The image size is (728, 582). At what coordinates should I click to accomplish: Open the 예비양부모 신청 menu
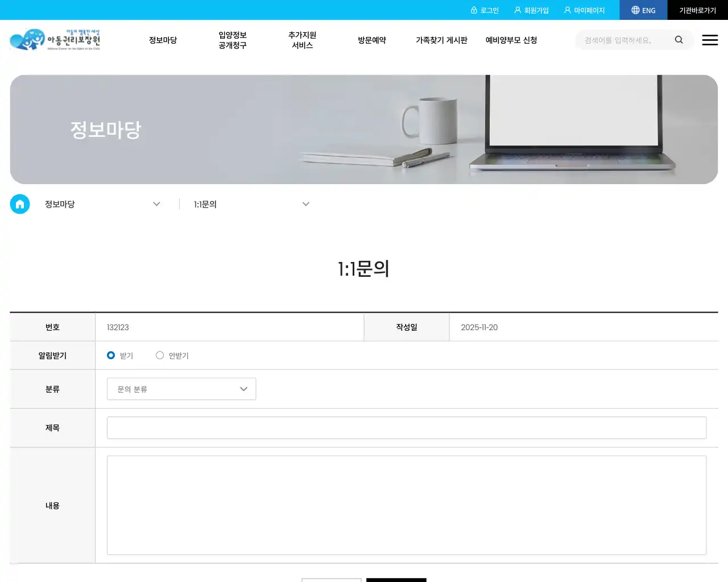(511, 40)
